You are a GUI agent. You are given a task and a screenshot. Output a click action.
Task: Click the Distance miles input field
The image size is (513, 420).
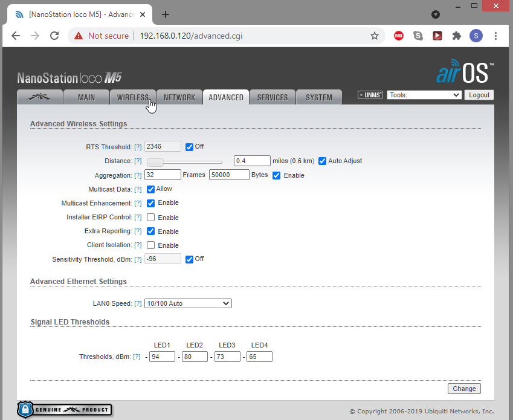[x=252, y=161]
